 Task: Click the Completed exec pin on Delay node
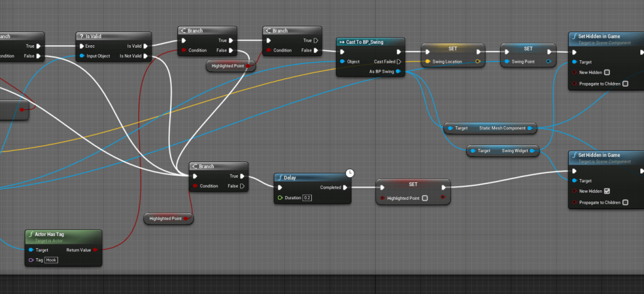(x=346, y=187)
